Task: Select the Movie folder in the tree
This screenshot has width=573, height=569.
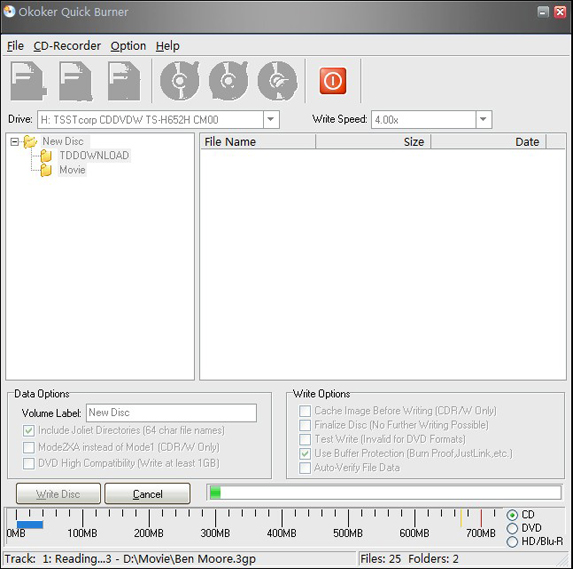Action: tap(72, 170)
